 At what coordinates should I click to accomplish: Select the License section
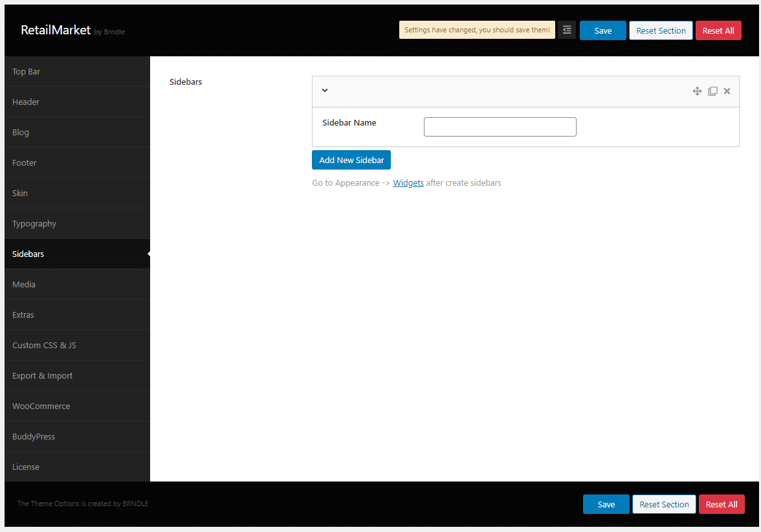pyautogui.click(x=77, y=467)
